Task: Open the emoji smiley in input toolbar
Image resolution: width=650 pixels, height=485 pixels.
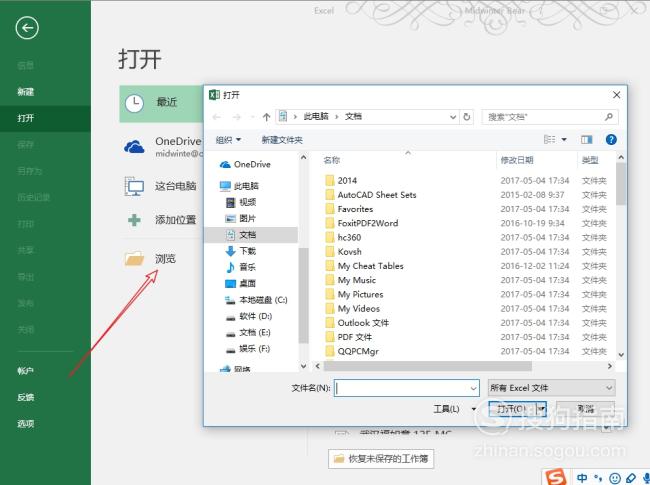Action: 614,478
